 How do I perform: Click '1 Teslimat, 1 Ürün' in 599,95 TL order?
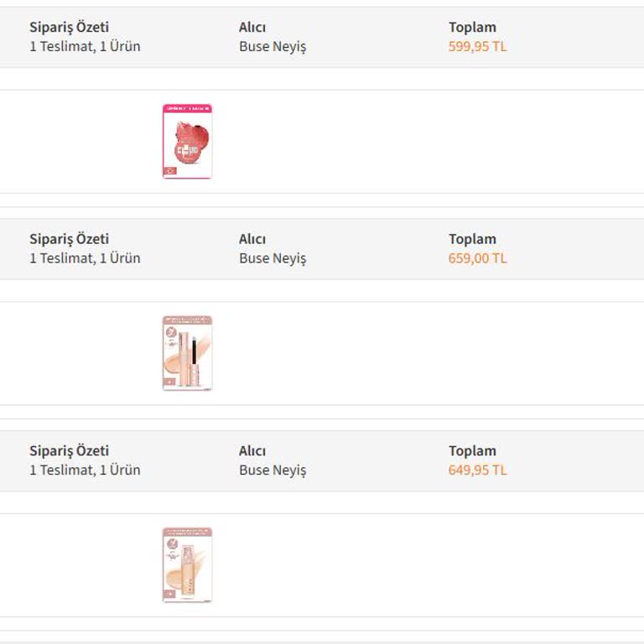(x=85, y=47)
